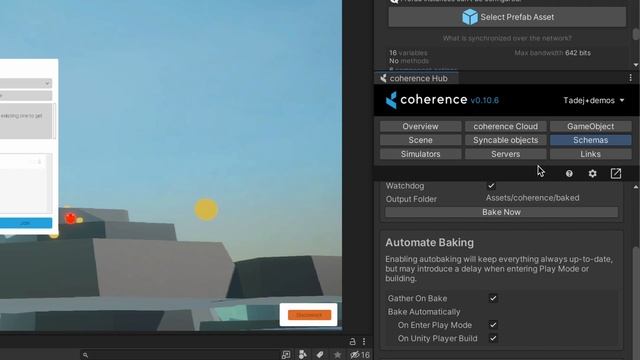This screenshot has width=640, height=360.
Task: Click the search by type icon
Action: tap(302, 355)
